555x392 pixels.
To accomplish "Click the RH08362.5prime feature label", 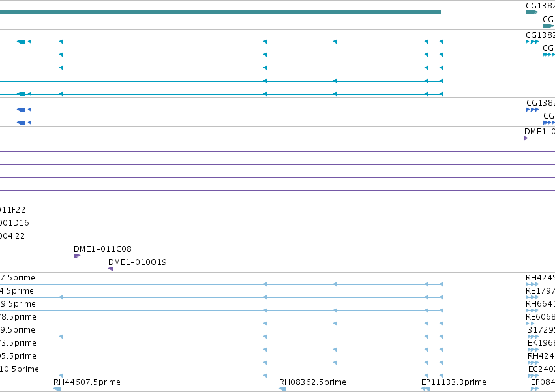I will coord(312,382).
